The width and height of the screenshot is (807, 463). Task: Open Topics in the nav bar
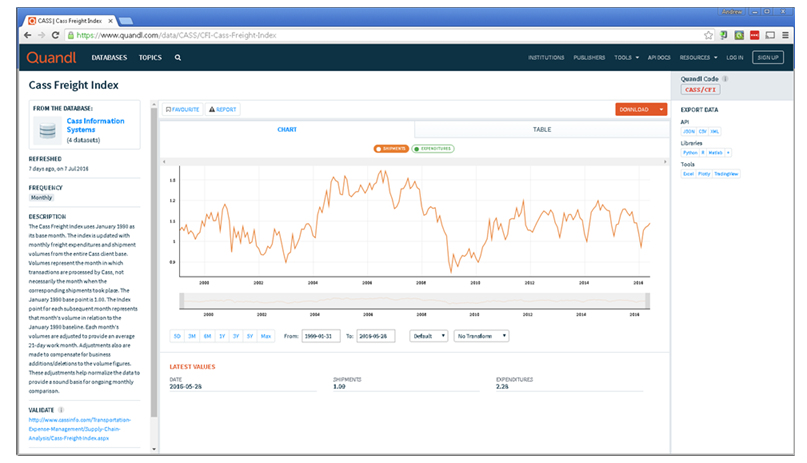pyautogui.click(x=150, y=58)
